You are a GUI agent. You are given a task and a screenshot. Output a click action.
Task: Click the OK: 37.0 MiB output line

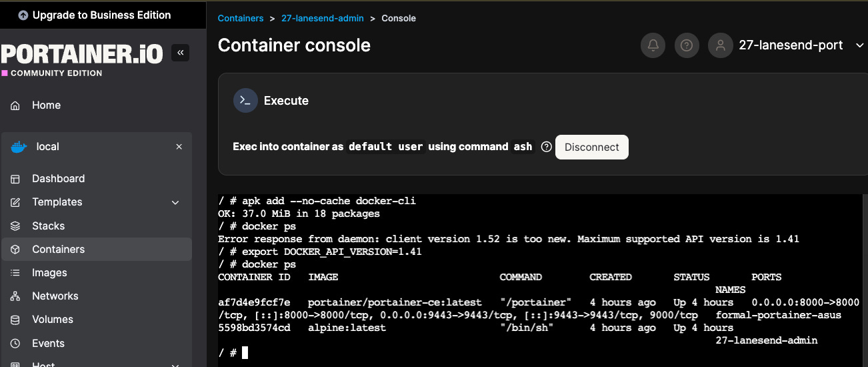(299, 214)
